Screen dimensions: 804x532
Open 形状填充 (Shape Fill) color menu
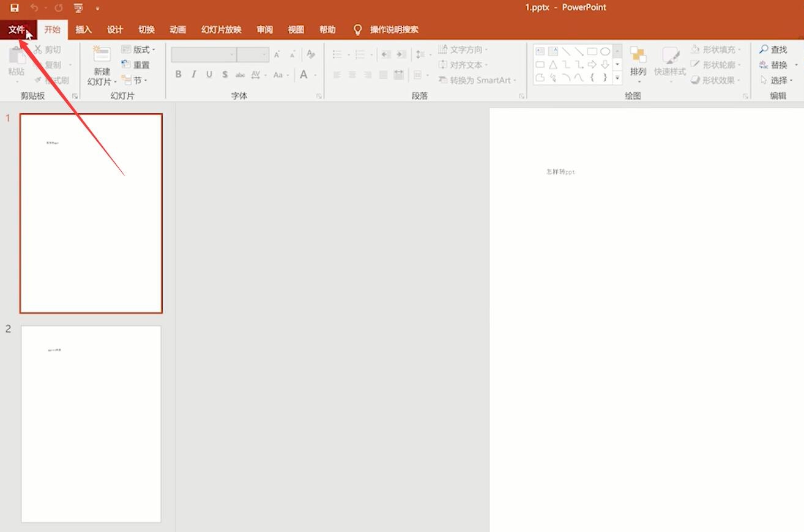tap(716, 50)
